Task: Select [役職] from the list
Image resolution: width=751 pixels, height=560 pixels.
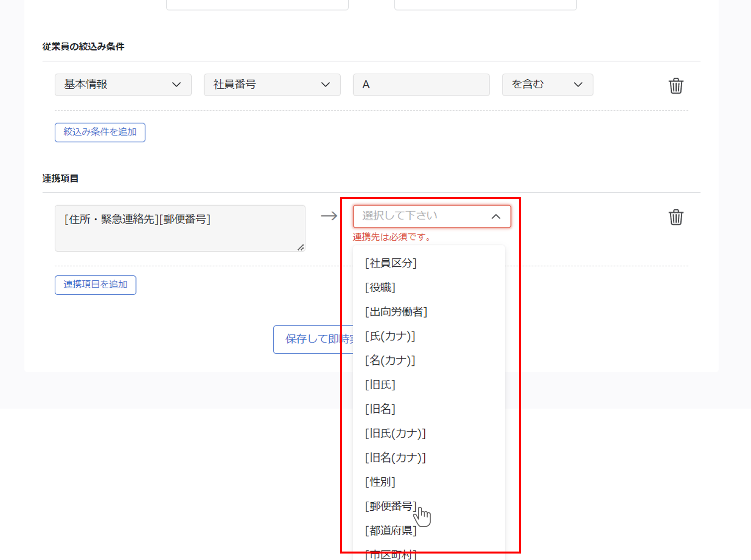Action: tap(380, 287)
